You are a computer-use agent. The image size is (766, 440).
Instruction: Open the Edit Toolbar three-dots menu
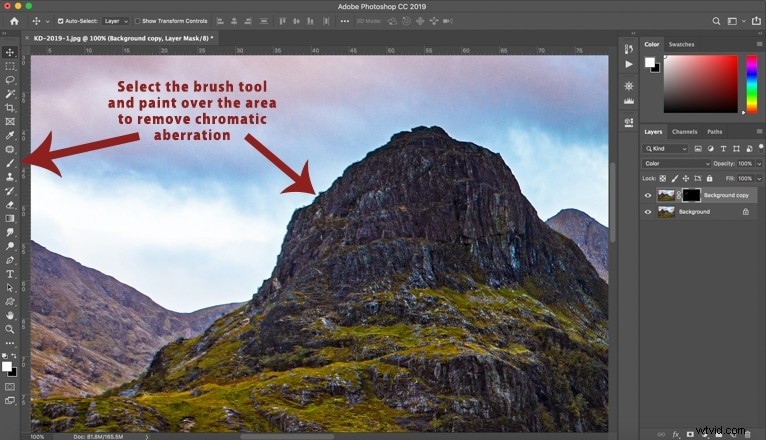point(10,343)
